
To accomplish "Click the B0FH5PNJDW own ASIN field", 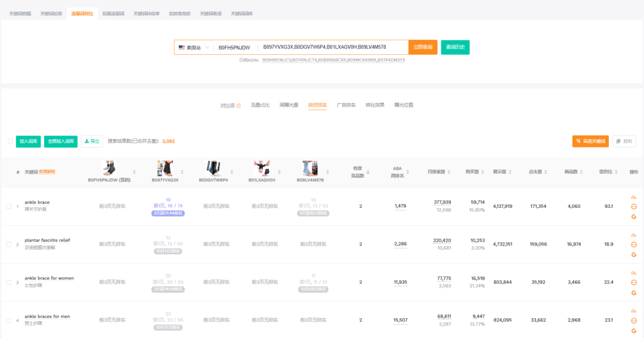I will point(234,47).
